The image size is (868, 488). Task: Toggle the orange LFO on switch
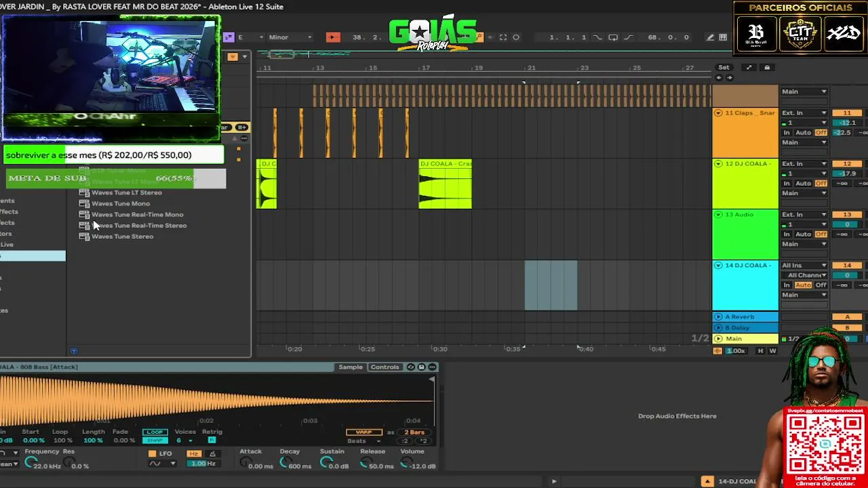pyautogui.click(x=152, y=453)
